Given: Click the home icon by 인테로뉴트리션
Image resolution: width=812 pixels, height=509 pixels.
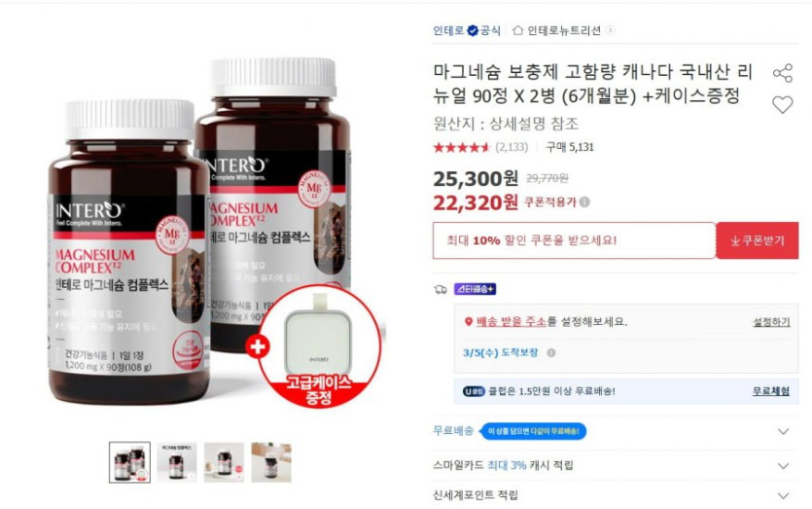Looking at the screenshot, I should pyautogui.click(x=517, y=30).
